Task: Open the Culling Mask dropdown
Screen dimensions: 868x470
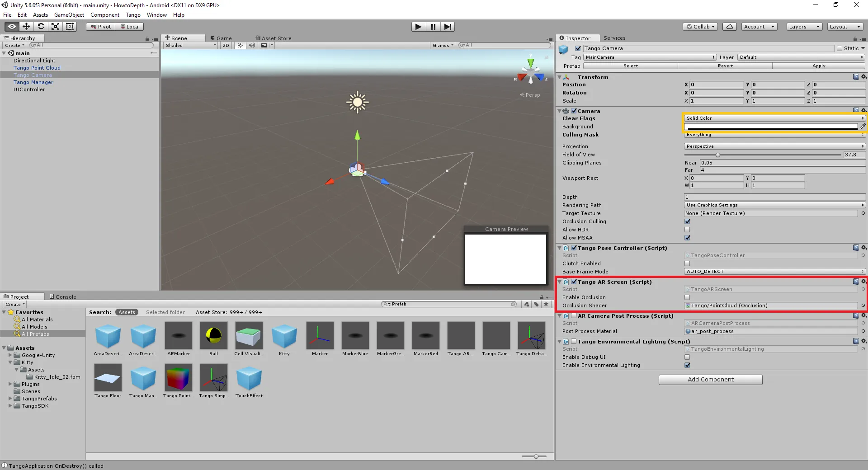Action: tap(775, 135)
